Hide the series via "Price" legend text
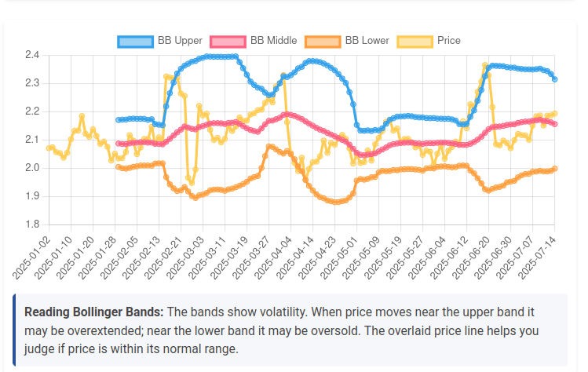The width and height of the screenshot is (588, 372). (x=449, y=40)
